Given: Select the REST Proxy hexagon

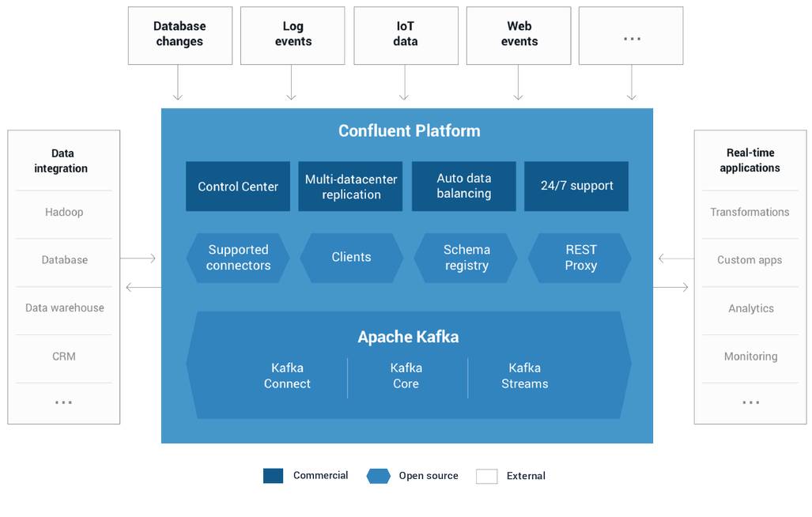Looking at the screenshot, I should [580, 258].
